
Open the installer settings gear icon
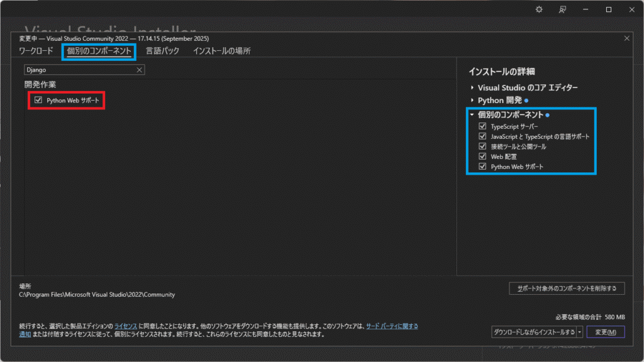click(538, 9)
